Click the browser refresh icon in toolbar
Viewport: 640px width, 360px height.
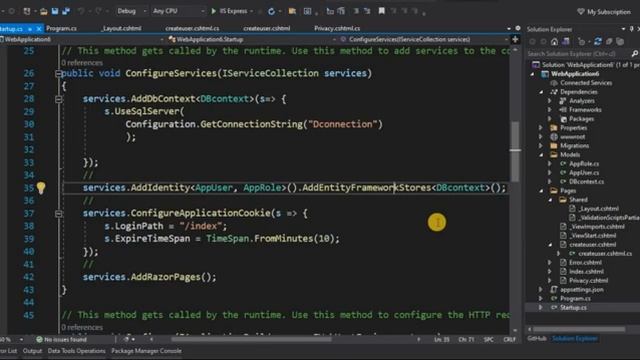tap(271, 11)
